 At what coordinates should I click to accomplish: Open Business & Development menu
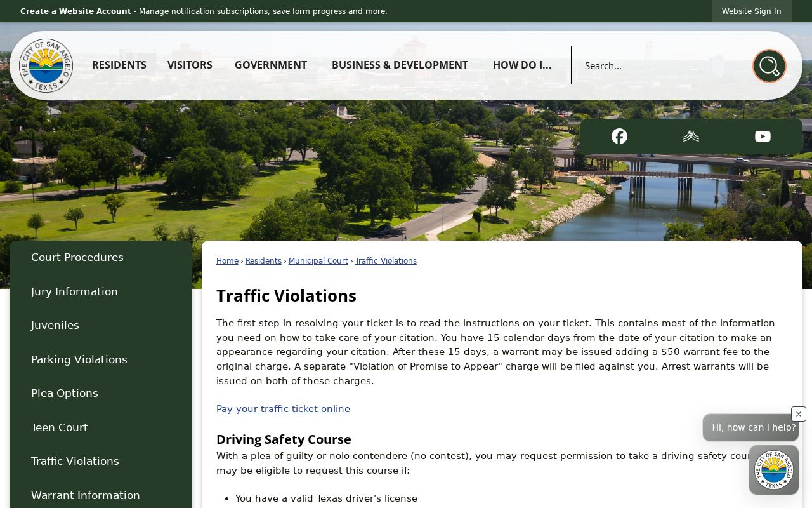pyautogui.click(x=400, y=65)
